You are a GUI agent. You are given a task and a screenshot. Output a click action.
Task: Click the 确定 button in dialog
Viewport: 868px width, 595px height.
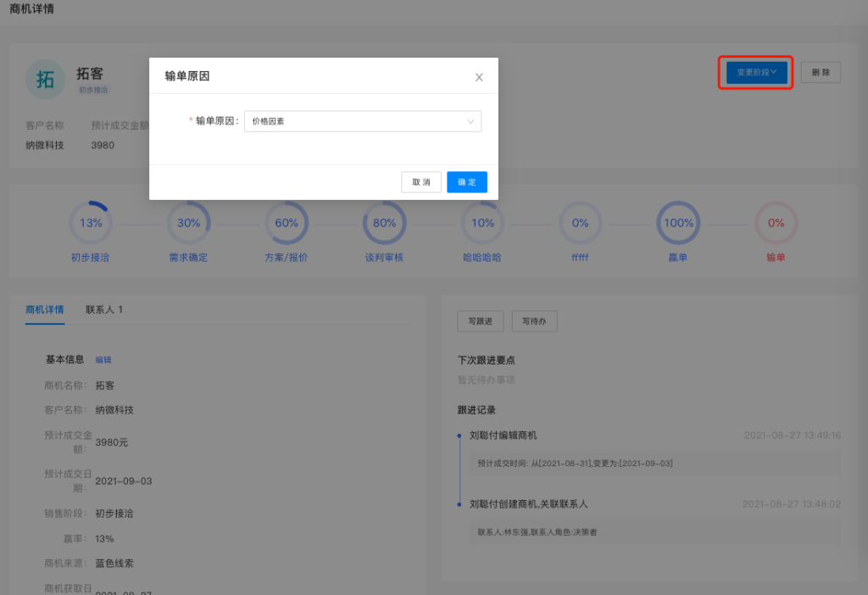466,182
